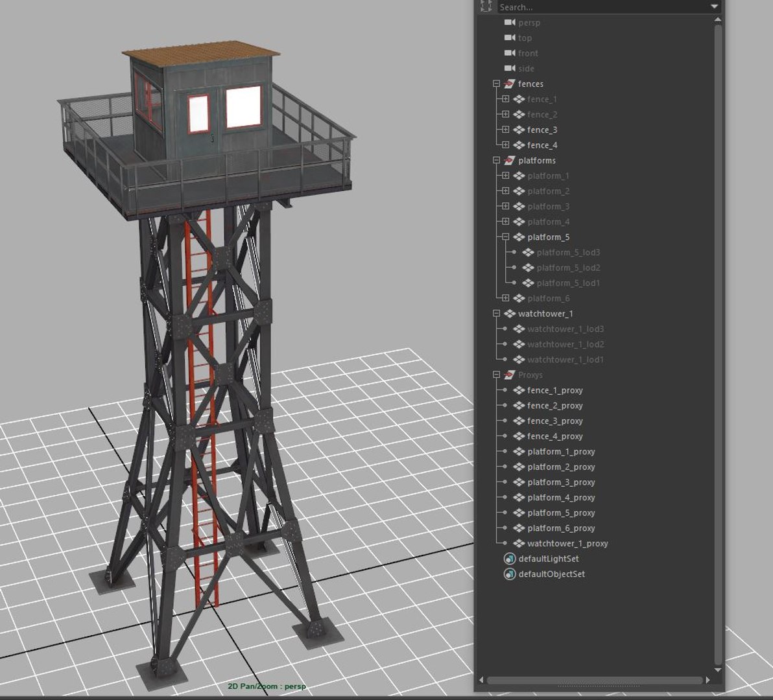Viewport: 773px width, 700px height.
Task: Click the Proxys layer icon
Action: 509,375
